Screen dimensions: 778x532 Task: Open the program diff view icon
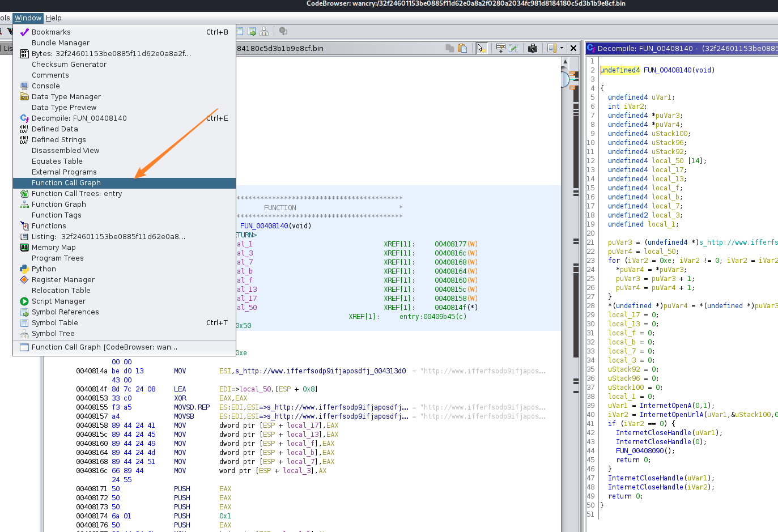[x=513, y=48]
